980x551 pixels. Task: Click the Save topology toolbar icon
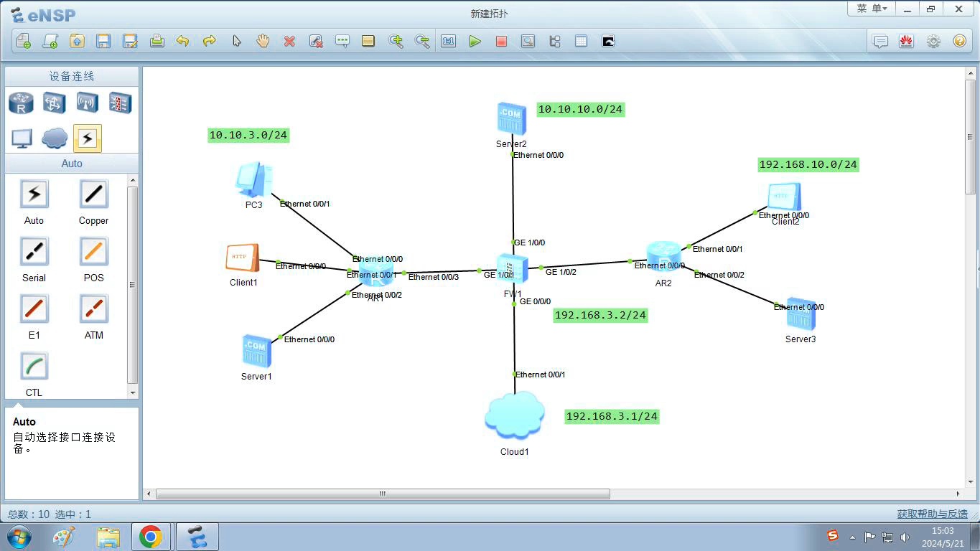pos(103,41)
